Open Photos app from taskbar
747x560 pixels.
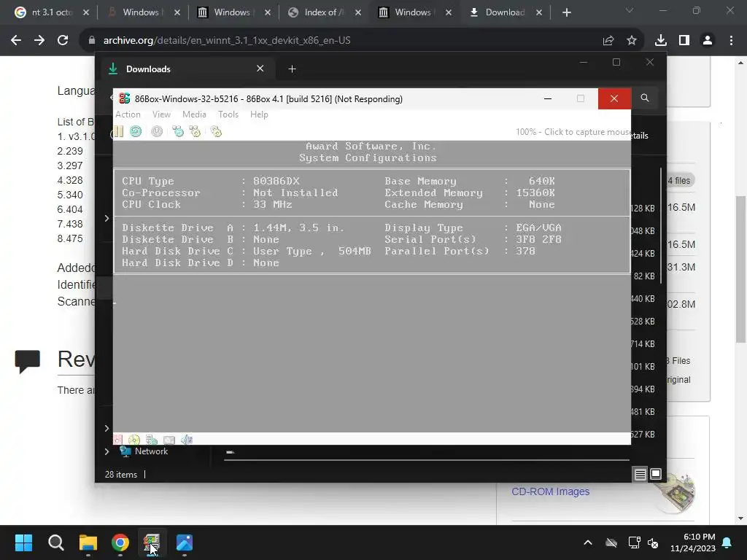click(185, 542)
